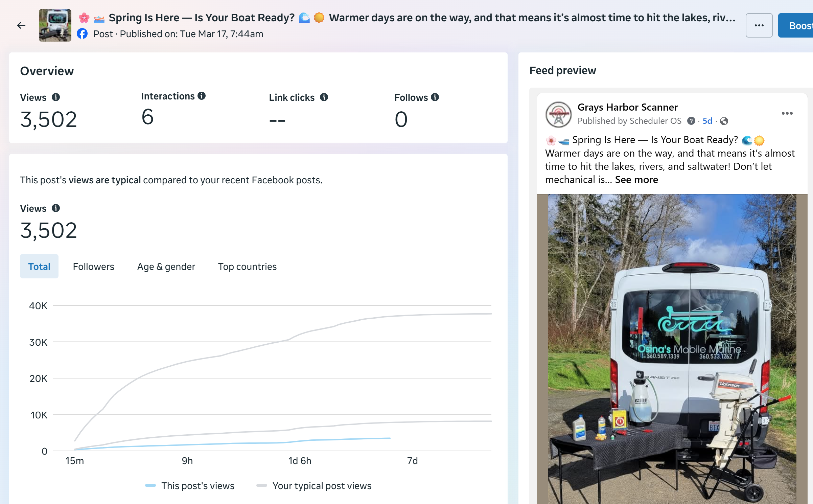Open the Top countries tab
813x504 pixels.
247,267
